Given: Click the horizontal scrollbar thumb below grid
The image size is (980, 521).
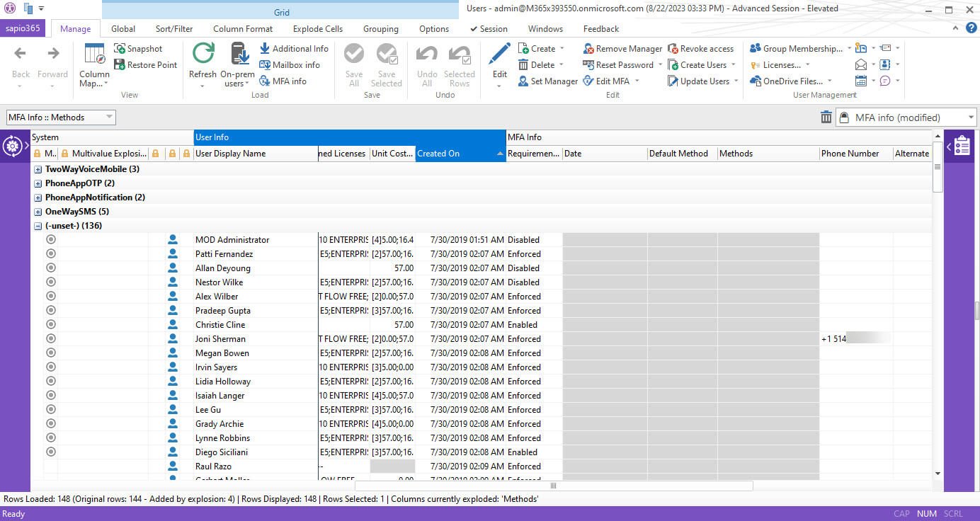Looking at the screenshot, I should (x=554, y=486).
